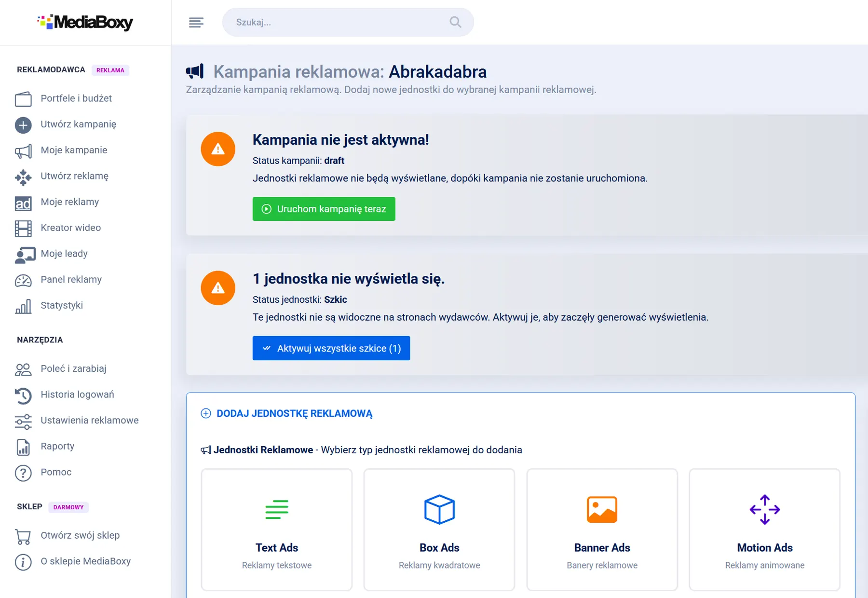The image size is (868, 598).
Task: Click warning icon beside 1 jednostka nie wyświetla
Action: (218, 288)
